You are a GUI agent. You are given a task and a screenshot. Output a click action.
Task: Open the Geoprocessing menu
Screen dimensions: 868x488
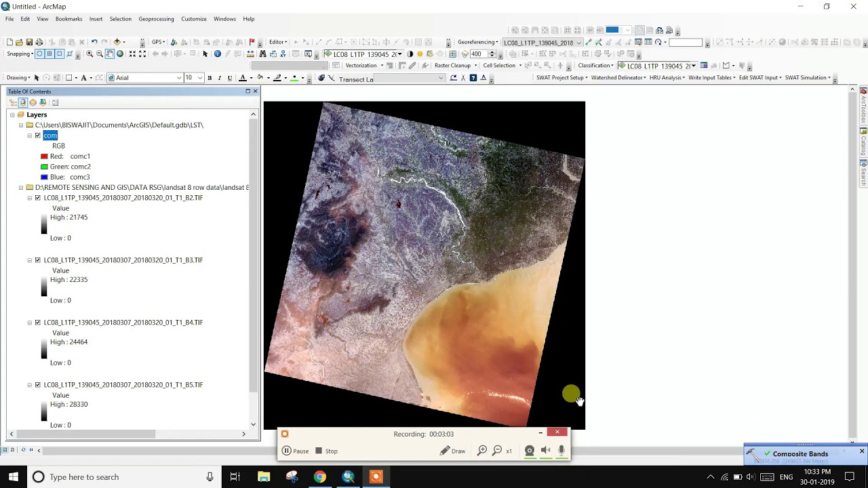(x=156, y=19)
